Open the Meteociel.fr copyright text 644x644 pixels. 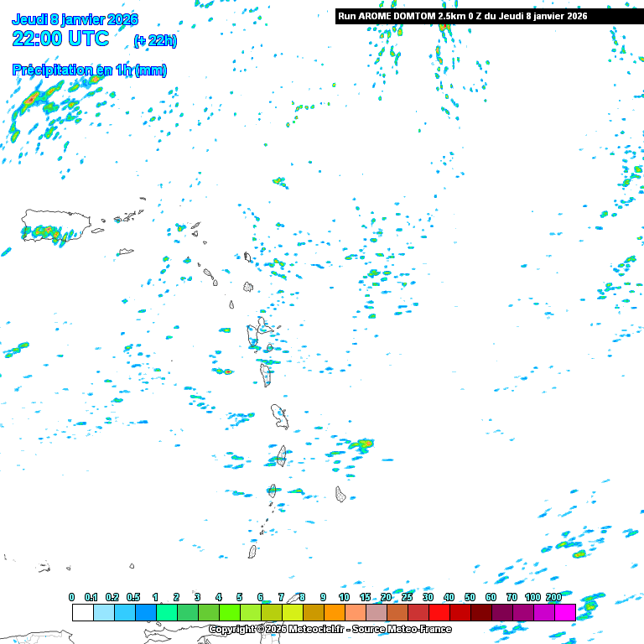(x=330, y=629)
